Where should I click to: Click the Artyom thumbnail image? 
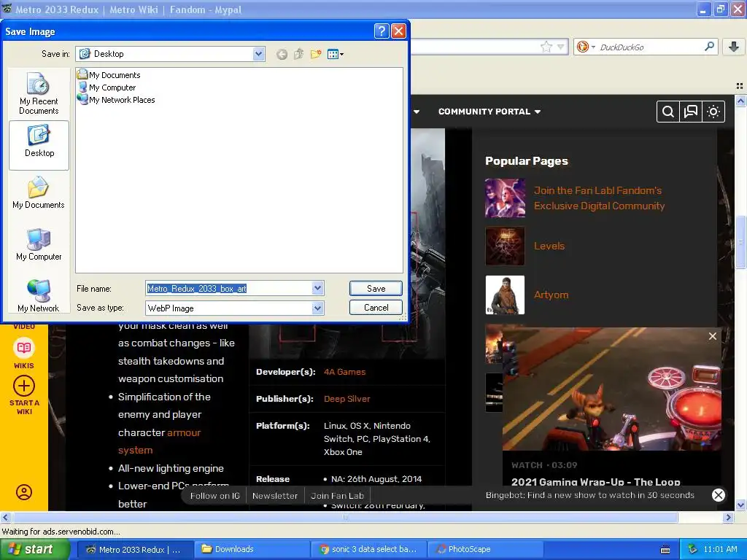tap(505, 295)
